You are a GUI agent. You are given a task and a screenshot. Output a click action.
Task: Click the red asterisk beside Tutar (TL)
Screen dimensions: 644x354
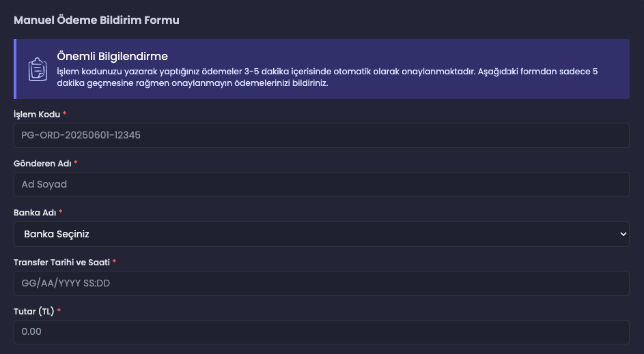tap(59, 310)
